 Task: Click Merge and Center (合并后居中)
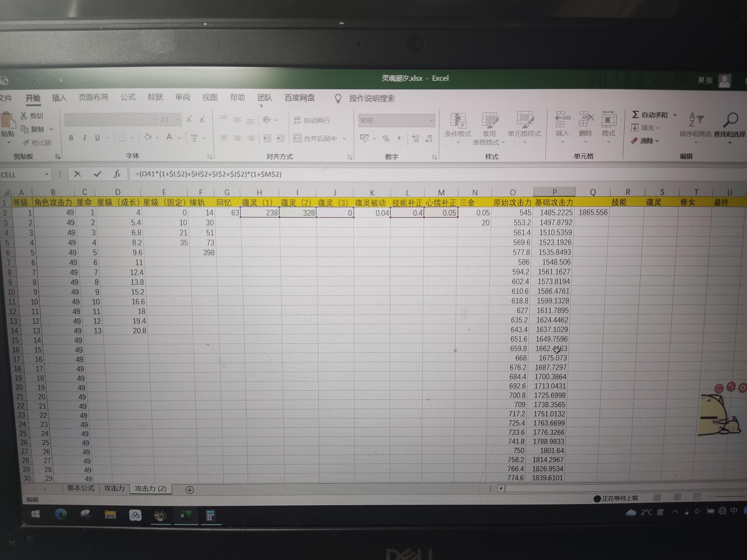coord(315,138)
